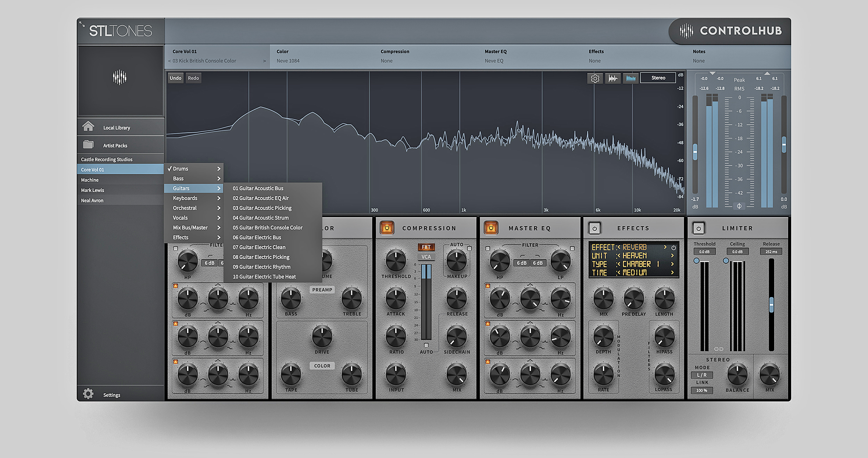The image size is (868, 458).
Task: Select Mark Lewis artist pack
Action: (120, 190)
